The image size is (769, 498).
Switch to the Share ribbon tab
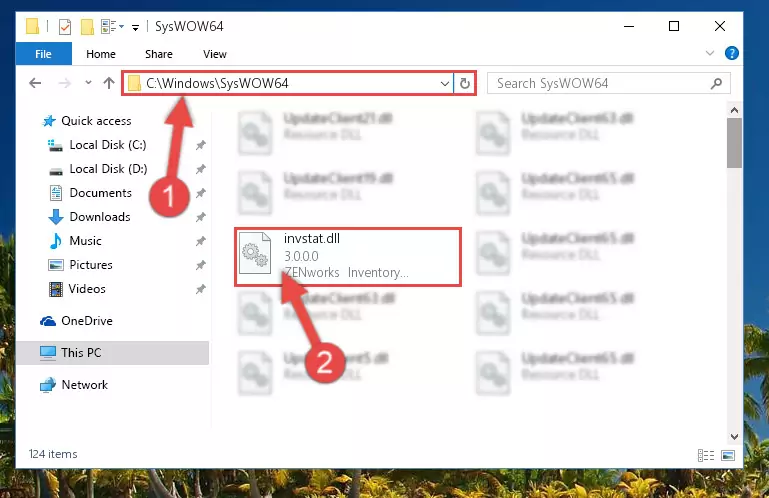click(x=158, y=54)
